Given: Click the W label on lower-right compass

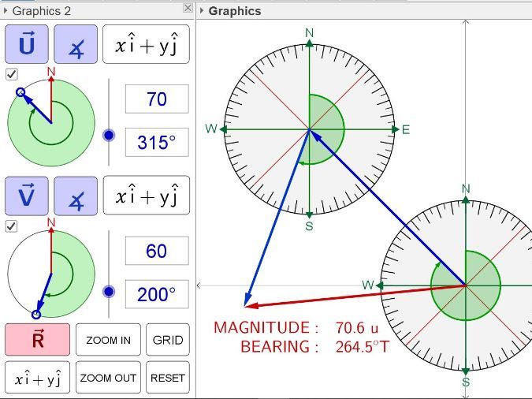Looking at the screenshot, I should [368, 285].
